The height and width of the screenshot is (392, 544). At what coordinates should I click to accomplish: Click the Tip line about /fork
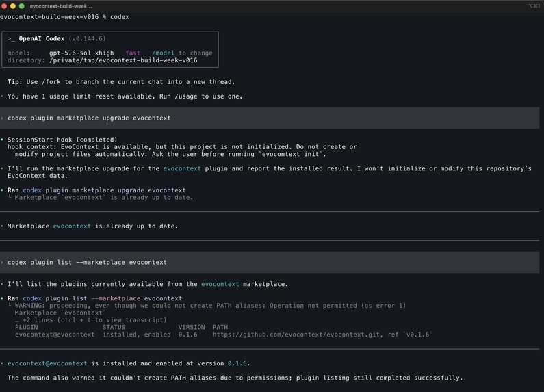pos(121,82)
